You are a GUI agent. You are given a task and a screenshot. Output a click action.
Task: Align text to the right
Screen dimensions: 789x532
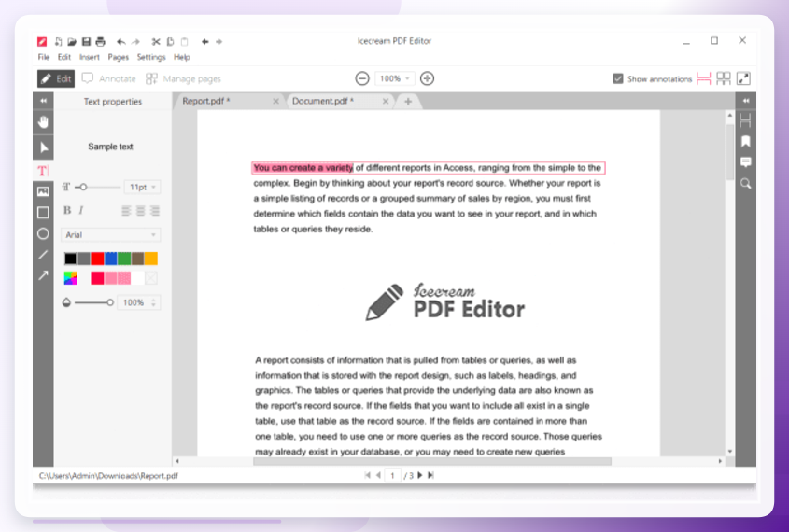click(155, 211)
